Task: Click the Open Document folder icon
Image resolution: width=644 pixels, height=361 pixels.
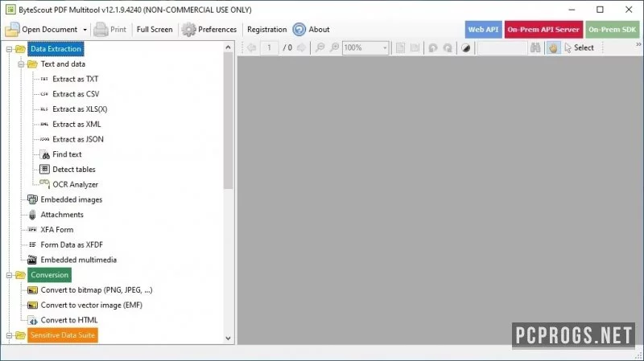Action: (12, 30)
